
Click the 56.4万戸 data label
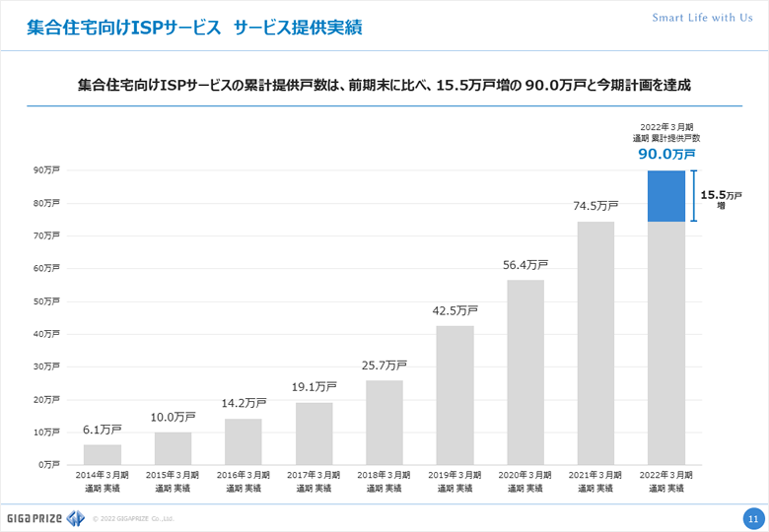(x=525, y=264)
